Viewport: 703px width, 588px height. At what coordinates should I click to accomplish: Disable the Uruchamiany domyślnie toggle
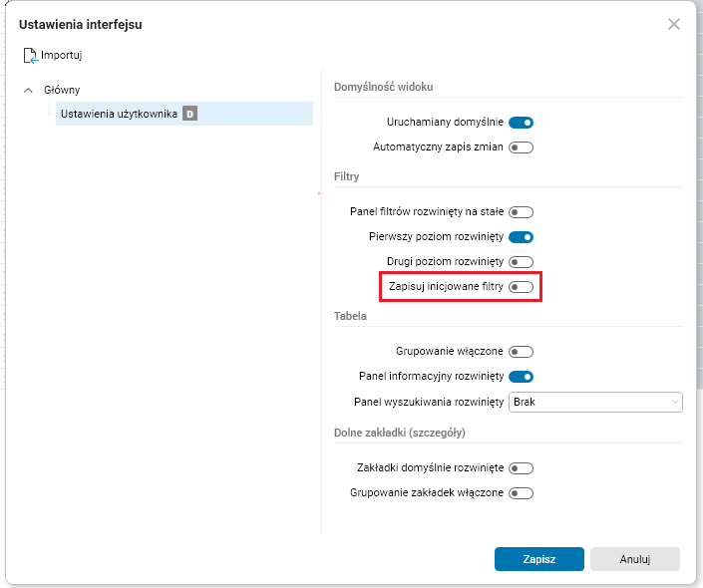(522, 123)
